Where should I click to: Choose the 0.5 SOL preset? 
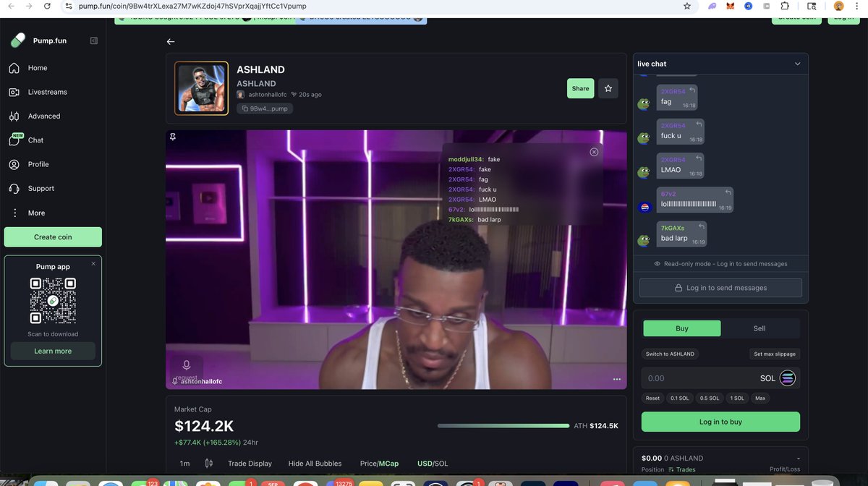[x=709, y=398]
